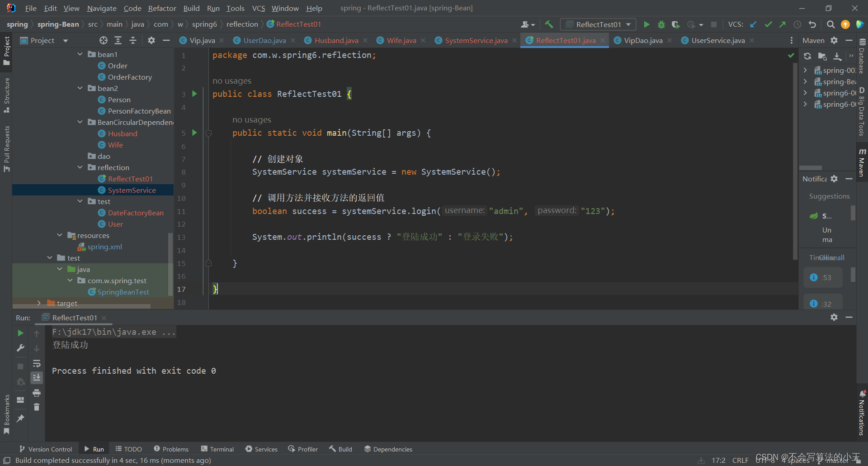Rerun ReflectTest01 in Run panel
The height and width of the screenshot is (466, 868).
coord(20,333)
